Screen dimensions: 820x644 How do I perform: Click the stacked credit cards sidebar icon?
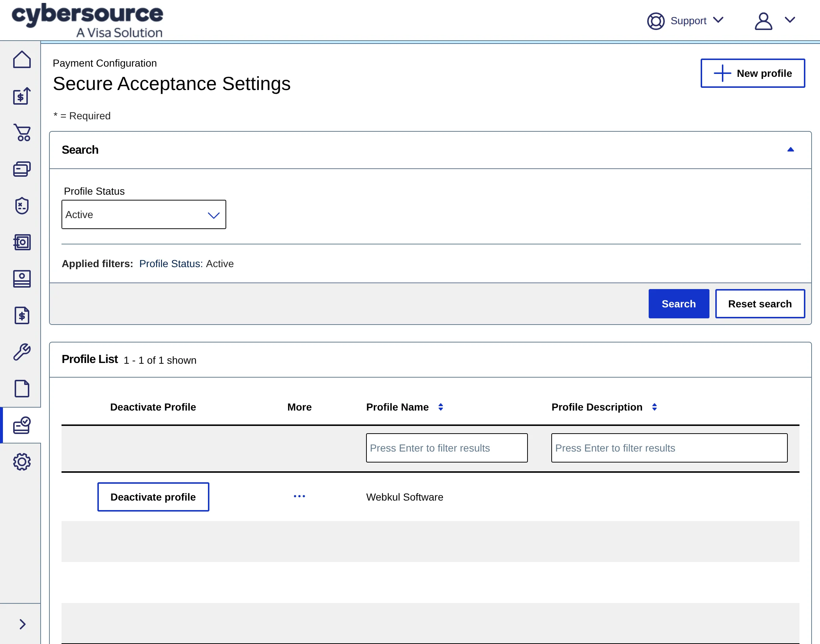pyautogui.click(x=22, y=169)
